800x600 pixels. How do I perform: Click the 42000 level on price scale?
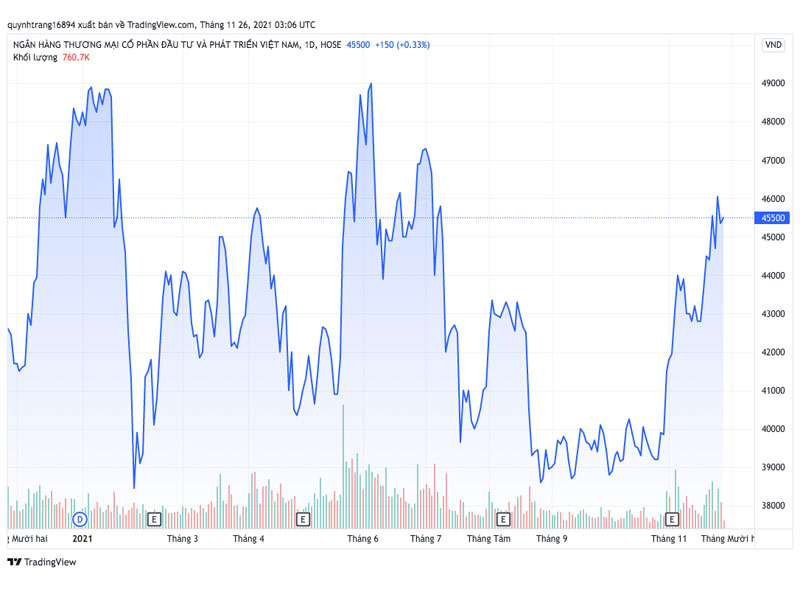click(x=772, y=352)
